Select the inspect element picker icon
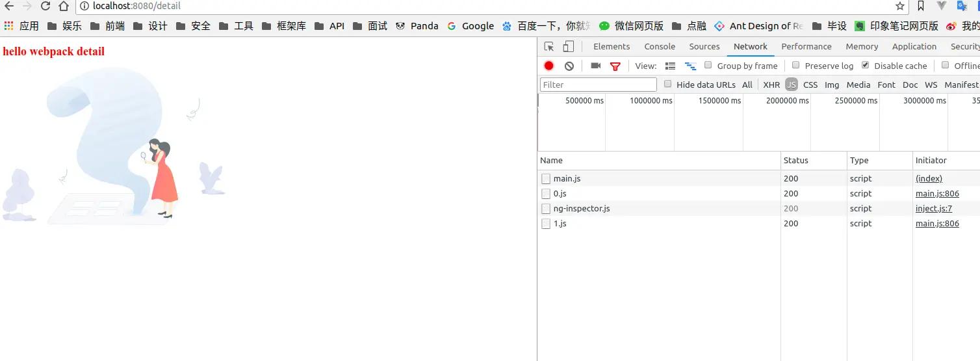 tap(549, 47)
